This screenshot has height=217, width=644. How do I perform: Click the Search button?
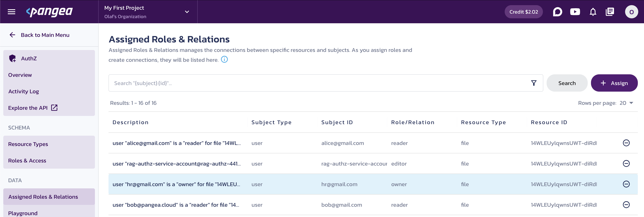click(567, 83)
